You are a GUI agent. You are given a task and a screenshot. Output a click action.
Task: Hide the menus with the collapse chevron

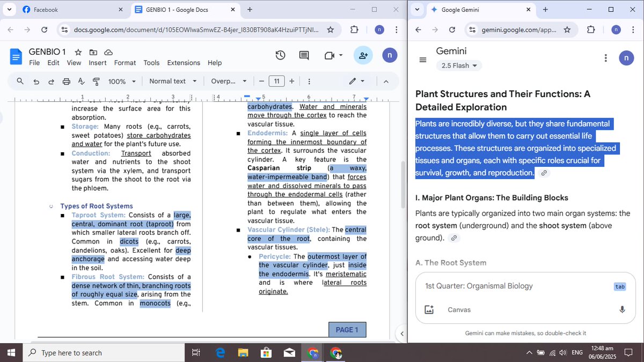(x=386, y=82)
